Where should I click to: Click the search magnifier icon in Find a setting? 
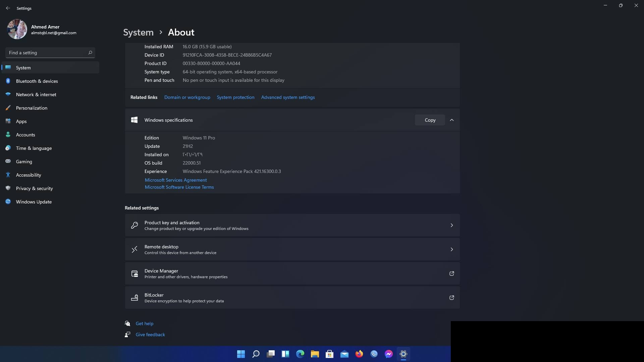[x=90, y=53]
